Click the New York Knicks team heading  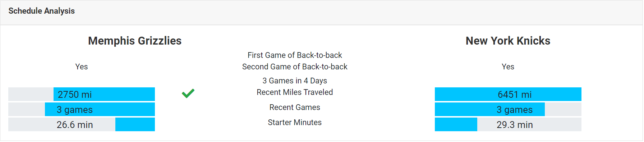click(x=508, y=41)
